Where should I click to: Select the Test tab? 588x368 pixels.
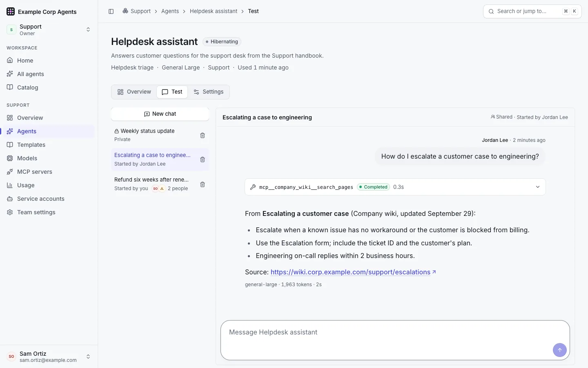[x=172, y=92]
